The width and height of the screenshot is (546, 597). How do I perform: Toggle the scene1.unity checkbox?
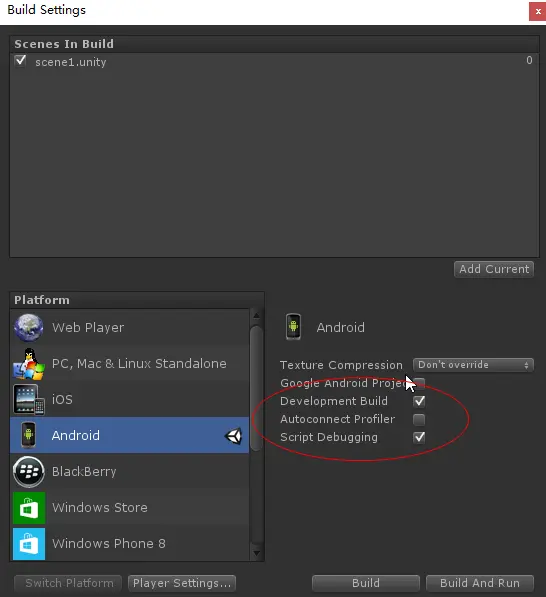pyautogui.click(x=21, y=61)
